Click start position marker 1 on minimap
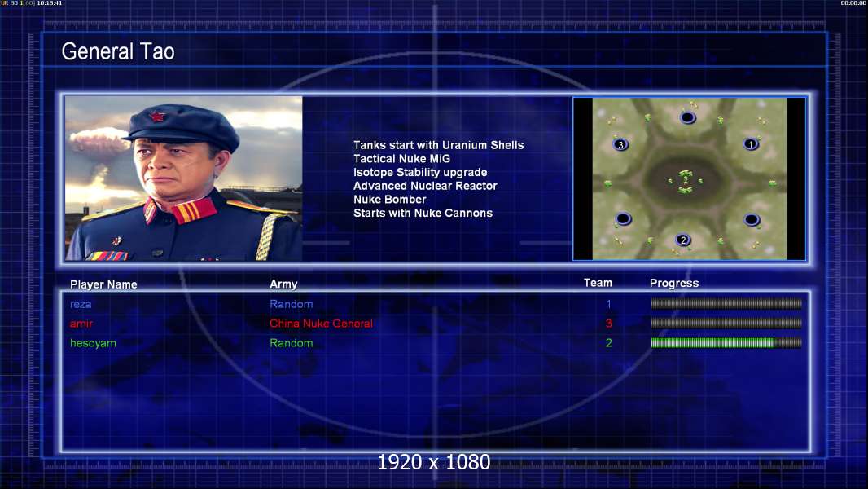868x489 pixels. pyautogui.click(x=751, y=144)
